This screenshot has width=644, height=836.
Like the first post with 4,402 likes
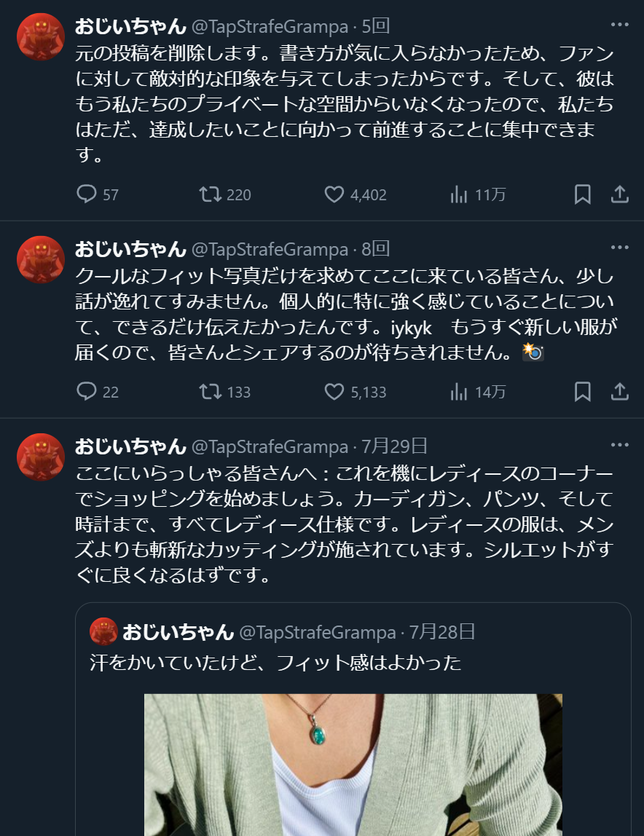(x=356, y=194)
